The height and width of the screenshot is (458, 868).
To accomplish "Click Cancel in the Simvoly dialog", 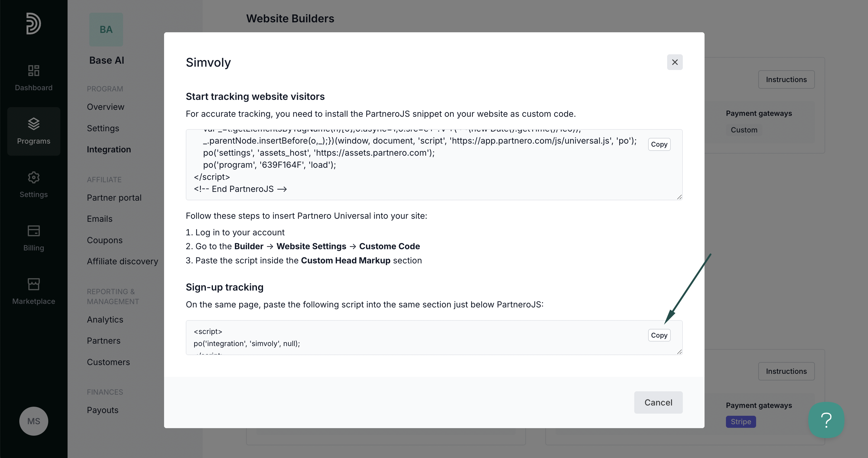I will [x=658, y=402].
